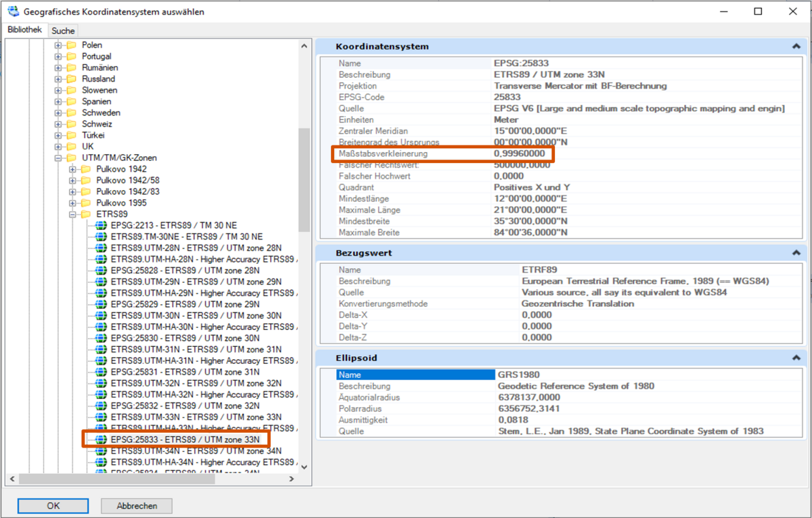Collapse the Ellipsoid section
This screenshot has width=812, height=518.
point(796,358)
